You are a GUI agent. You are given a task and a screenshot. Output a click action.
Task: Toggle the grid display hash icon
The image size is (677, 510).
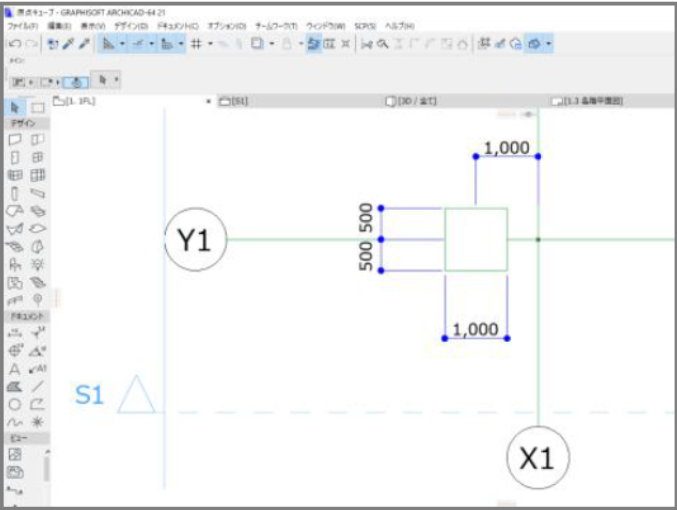[x=196, y=44]
